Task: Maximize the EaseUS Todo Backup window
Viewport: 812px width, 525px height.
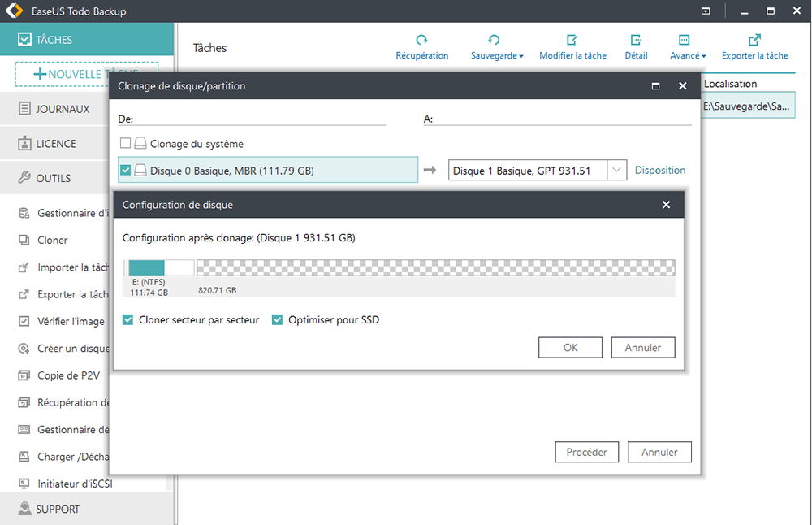Action: [x=771, y=11]
